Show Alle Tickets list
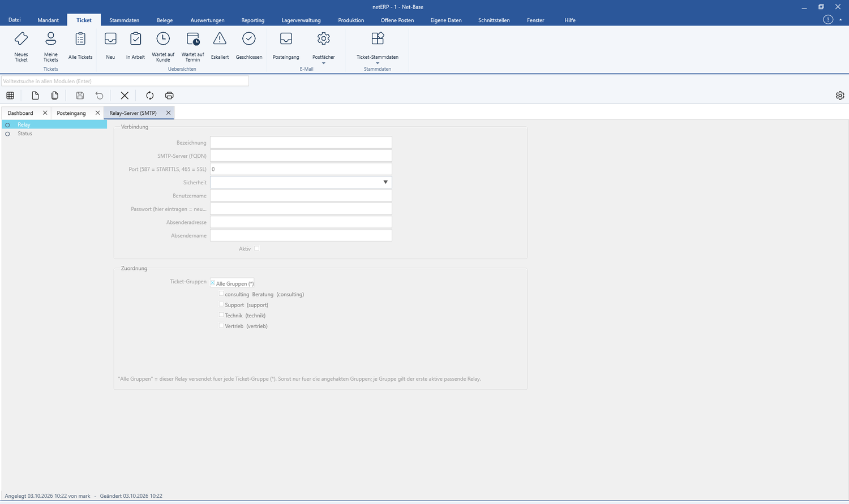The image size is (849, 504). tap(80, 46)
